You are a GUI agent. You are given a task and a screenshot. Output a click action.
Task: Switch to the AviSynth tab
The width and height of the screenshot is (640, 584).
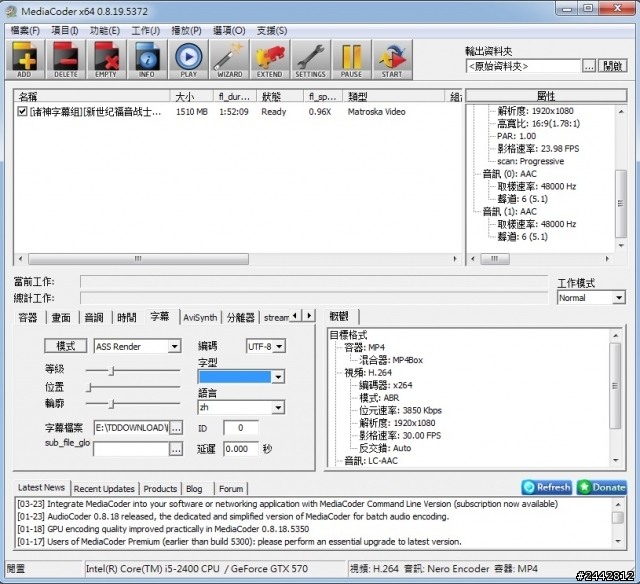pyautogui.click(x=200, y=318)
